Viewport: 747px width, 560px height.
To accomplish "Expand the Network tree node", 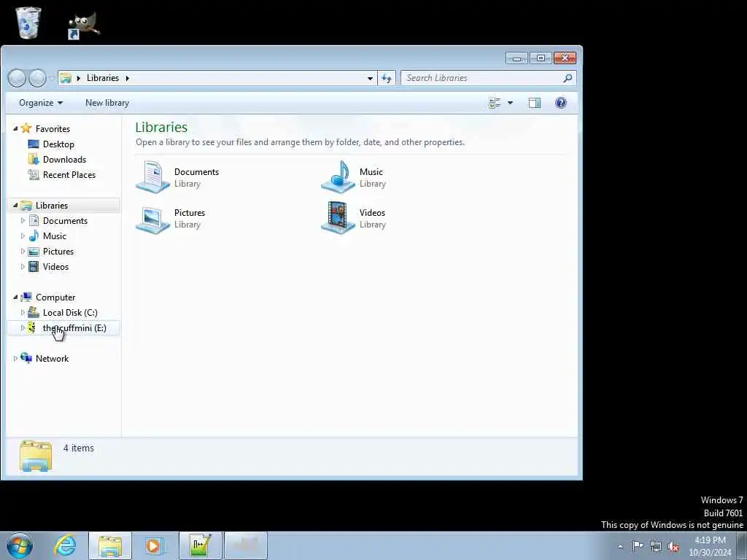I will coord(15,359).
